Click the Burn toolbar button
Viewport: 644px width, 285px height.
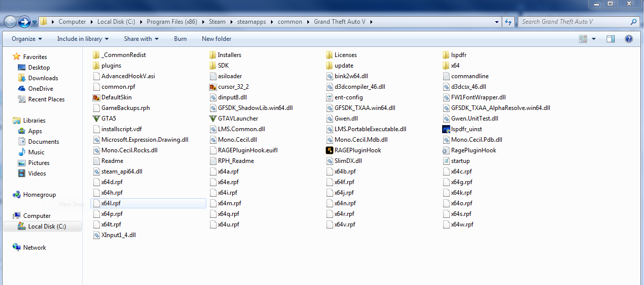click(180, 39)
